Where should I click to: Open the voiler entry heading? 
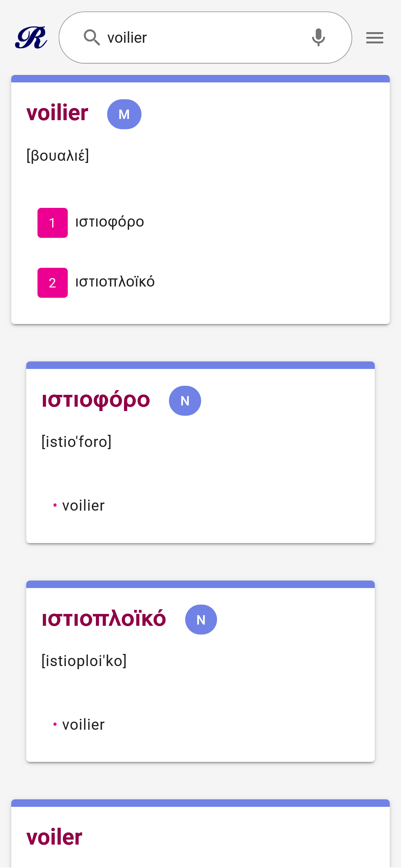pyautogui.click(x=54, y=837)
